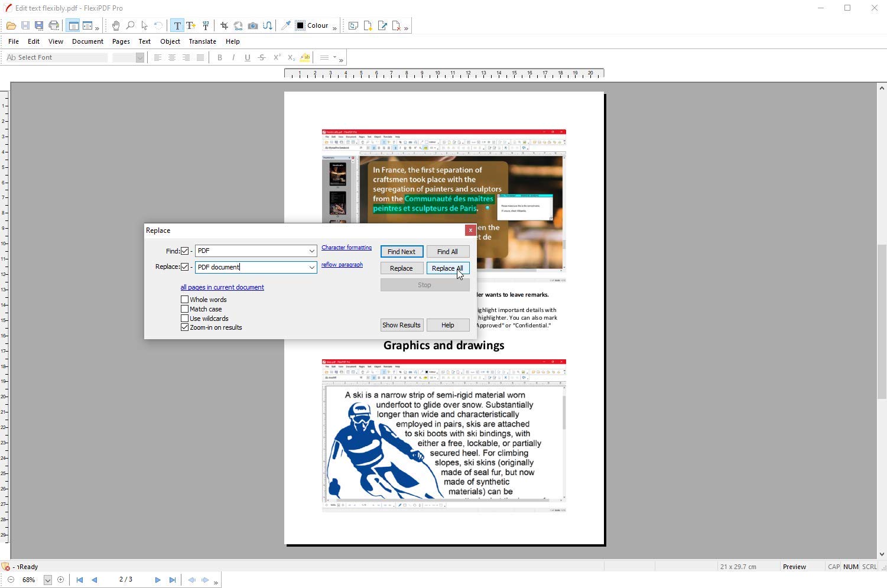887x588 pixels.
Task: Uncheck Zoom-in on results
Action: click(185, 327)
